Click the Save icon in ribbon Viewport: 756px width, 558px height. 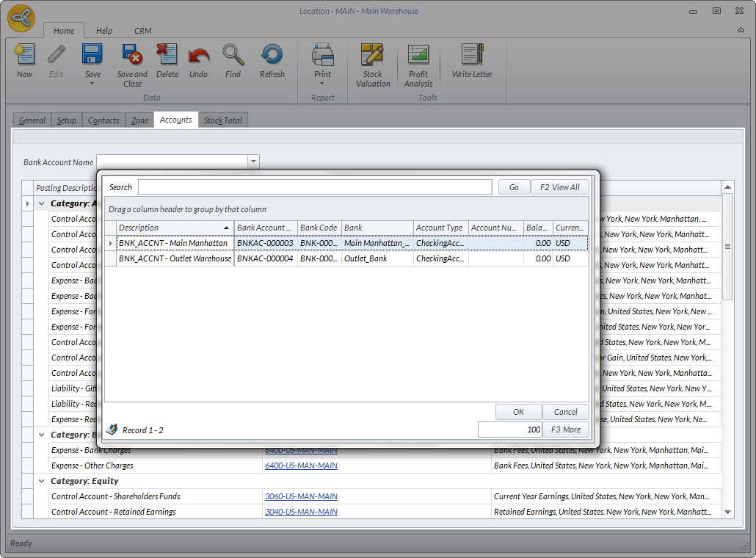(92, 57)
